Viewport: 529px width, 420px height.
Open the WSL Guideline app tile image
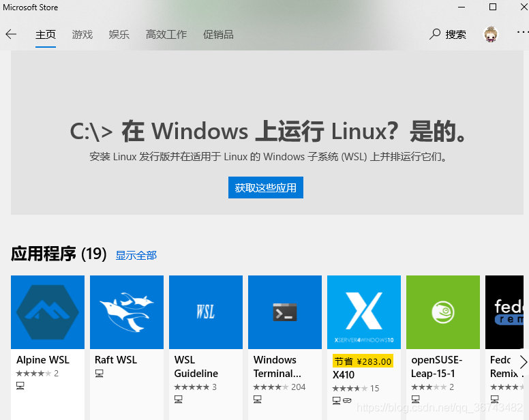[x=206, y=312]
